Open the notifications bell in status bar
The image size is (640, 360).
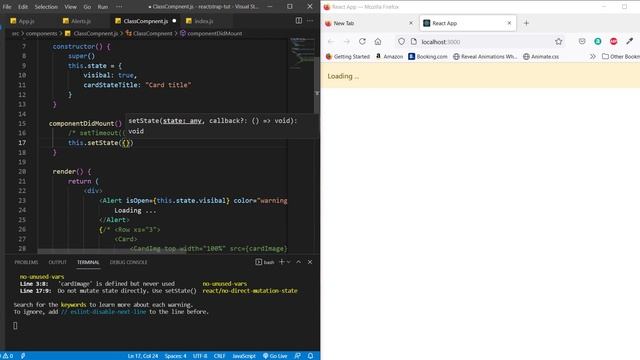310,356
